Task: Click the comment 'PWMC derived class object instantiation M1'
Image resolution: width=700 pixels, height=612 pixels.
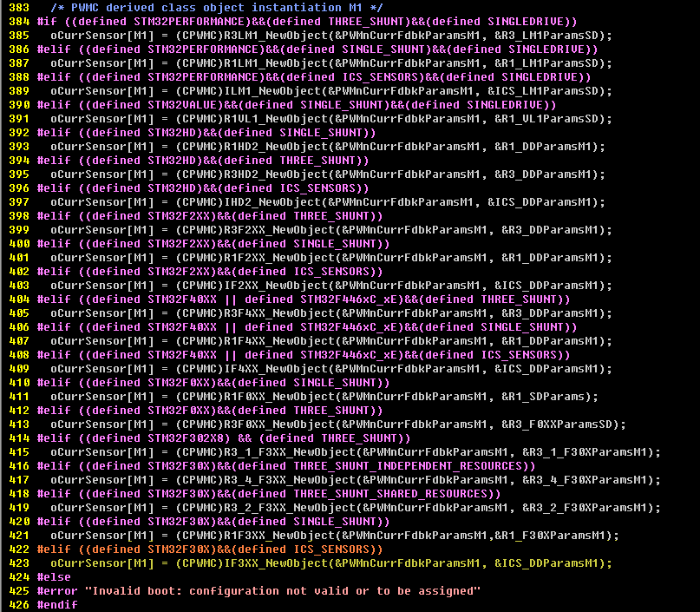Action: point(216,8)
